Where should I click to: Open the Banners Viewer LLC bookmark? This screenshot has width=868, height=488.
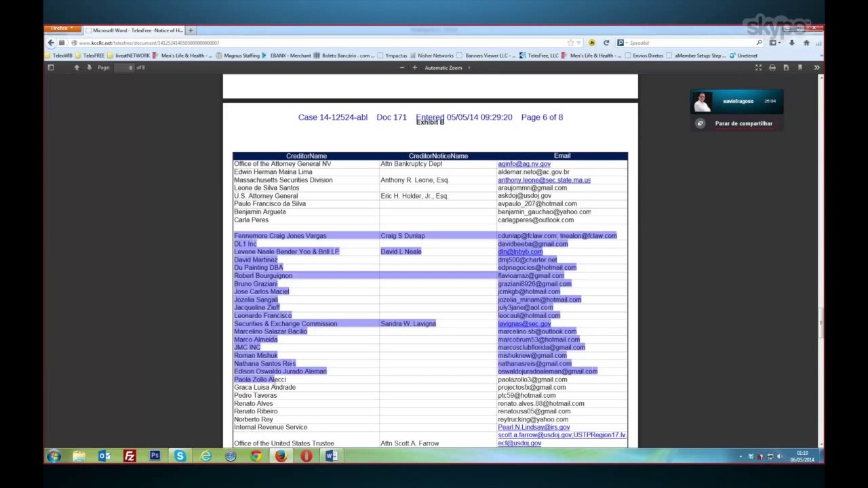coord(486,56)
